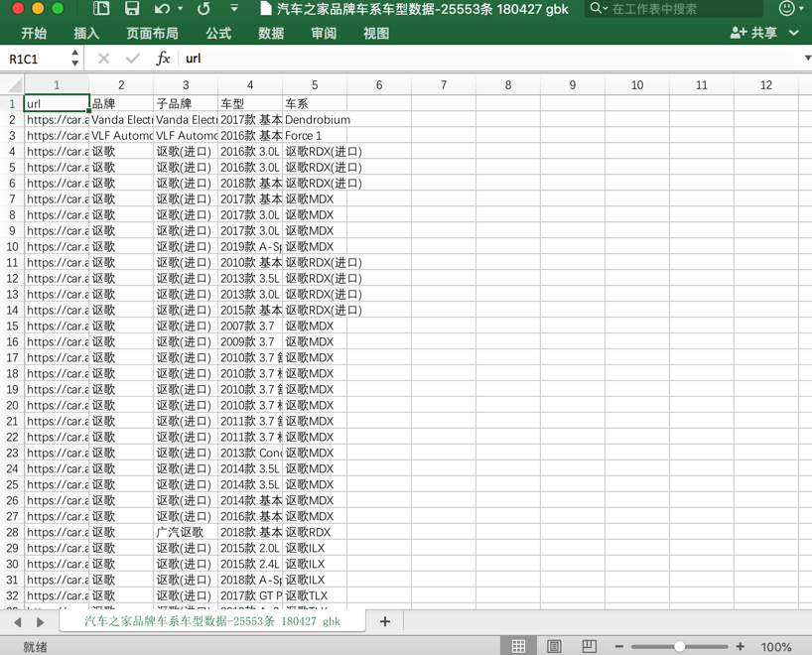812x655 pixels.
Task: Select the cell reading Force 1
Action: 315,136
